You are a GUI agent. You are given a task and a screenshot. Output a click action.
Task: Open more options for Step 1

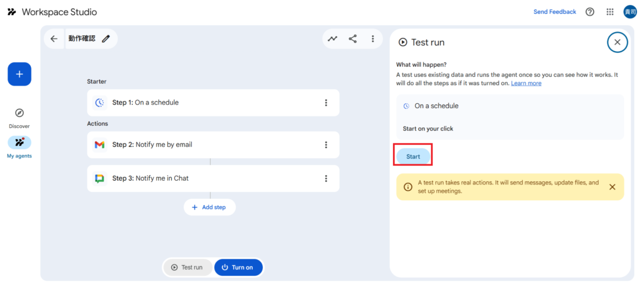pos(326,103)
